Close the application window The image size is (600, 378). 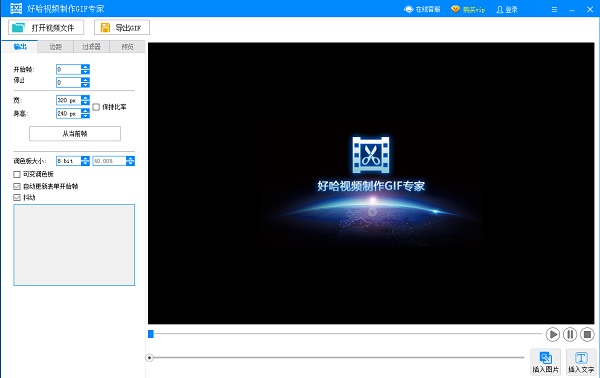(590, 9)
